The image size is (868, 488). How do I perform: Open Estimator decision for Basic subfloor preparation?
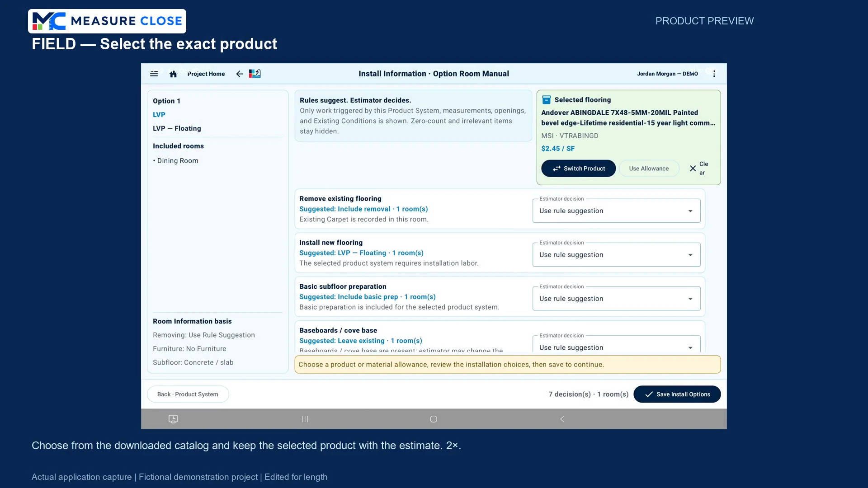[616, 299]
